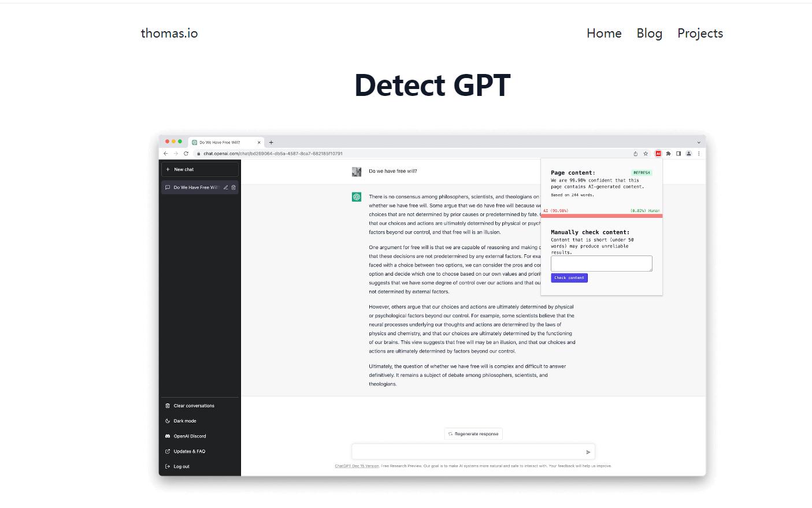
Task: Go to the Home page
Action: pyautogui.click(x=604, y=33)
